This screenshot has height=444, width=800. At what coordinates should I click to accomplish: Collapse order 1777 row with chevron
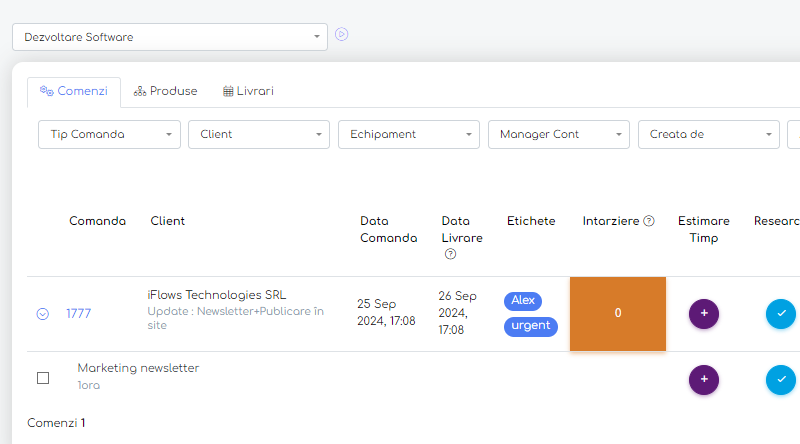coord(43,314)
